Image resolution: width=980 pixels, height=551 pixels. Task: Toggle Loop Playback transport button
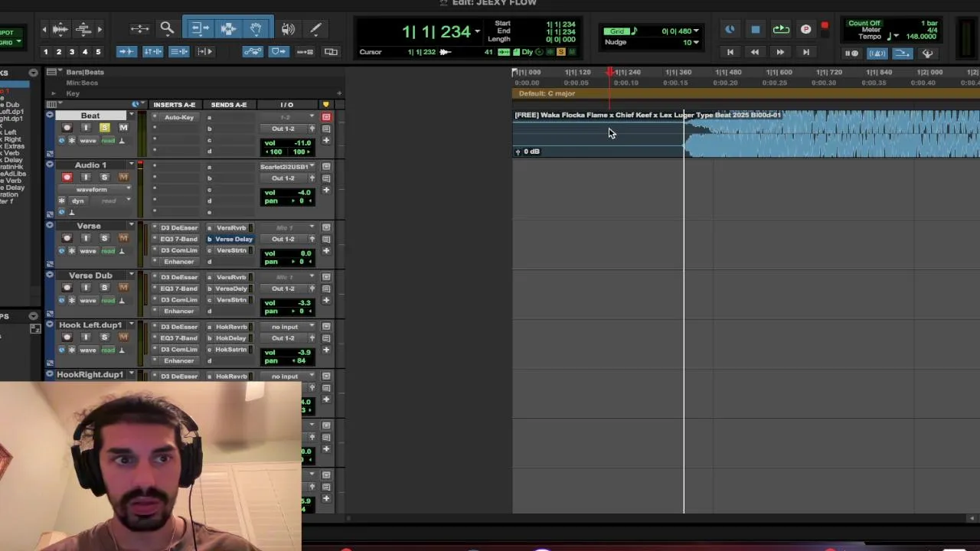click(781, 29)
